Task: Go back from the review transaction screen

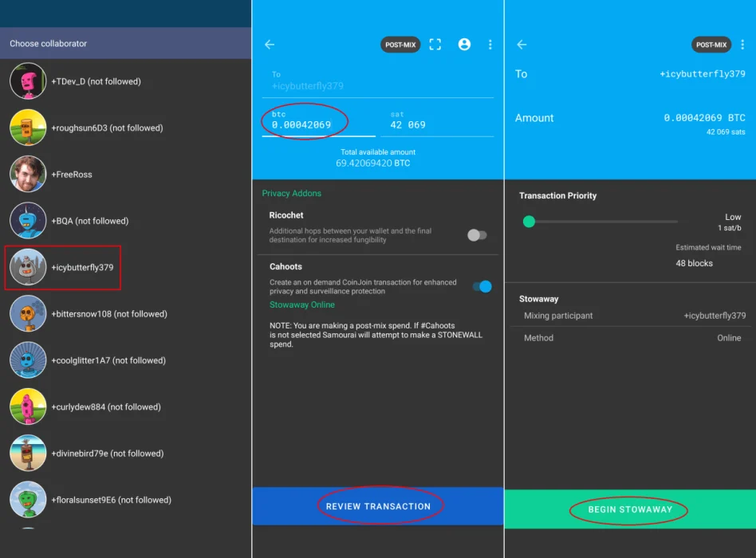Action: coord(522,45)
